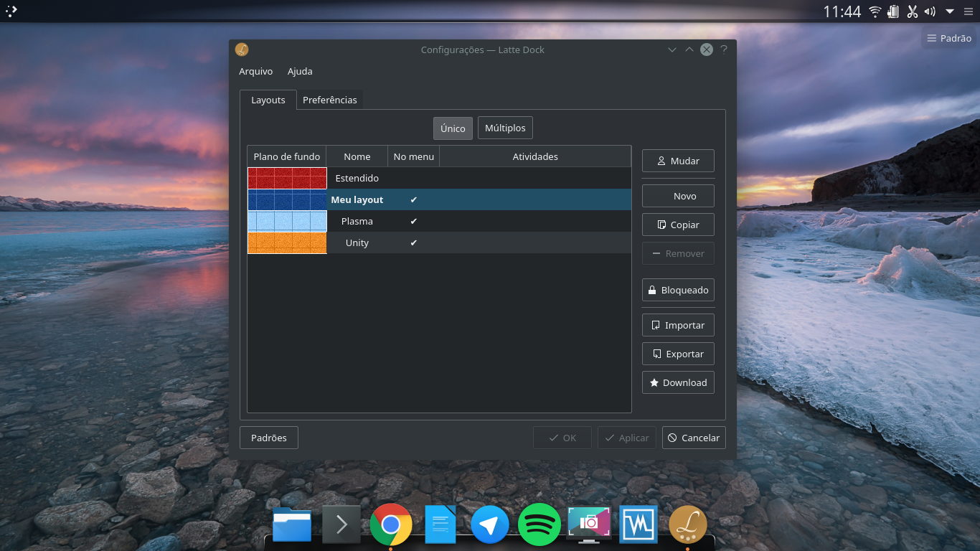
Task: Click the Novo button
Action: pos(677,195)
